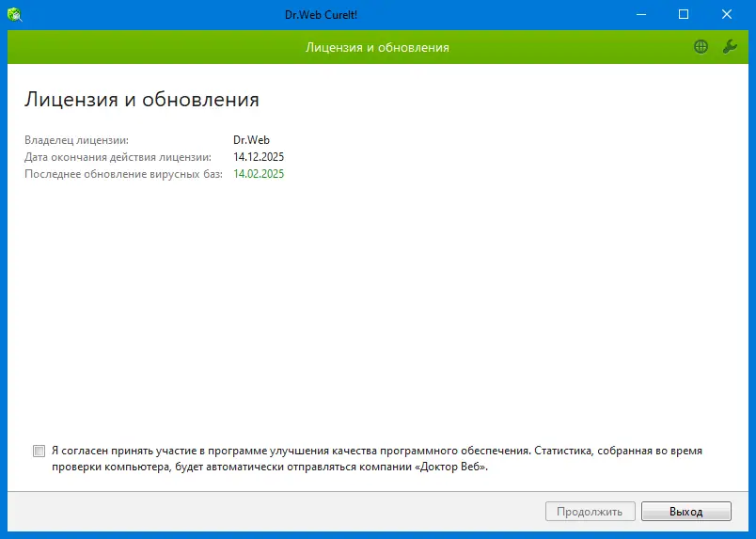Click the large heading Лицензия и обновления
This screenshot has width=756, height=539.
142,100
